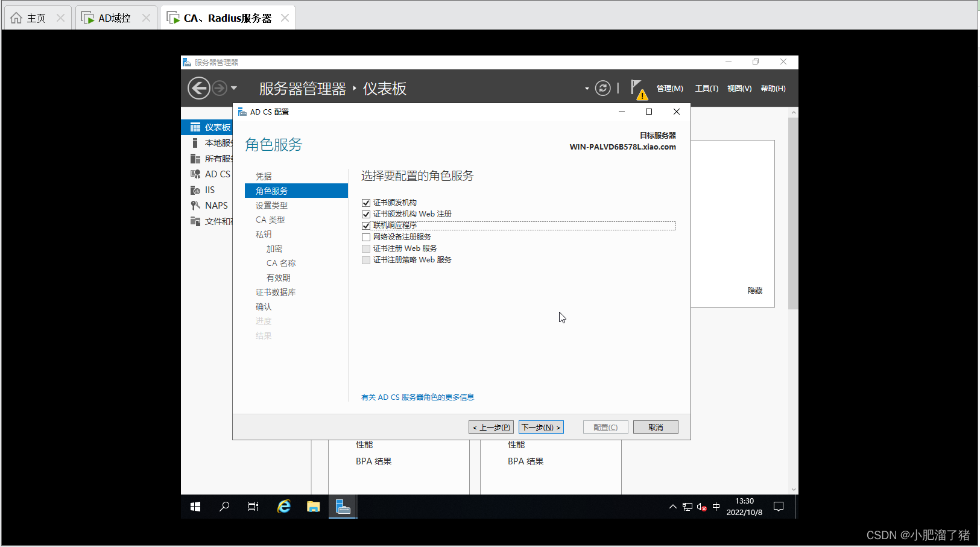
Task: Select the 证书数据库 wizard step
Action: click(x=276, y=292)
